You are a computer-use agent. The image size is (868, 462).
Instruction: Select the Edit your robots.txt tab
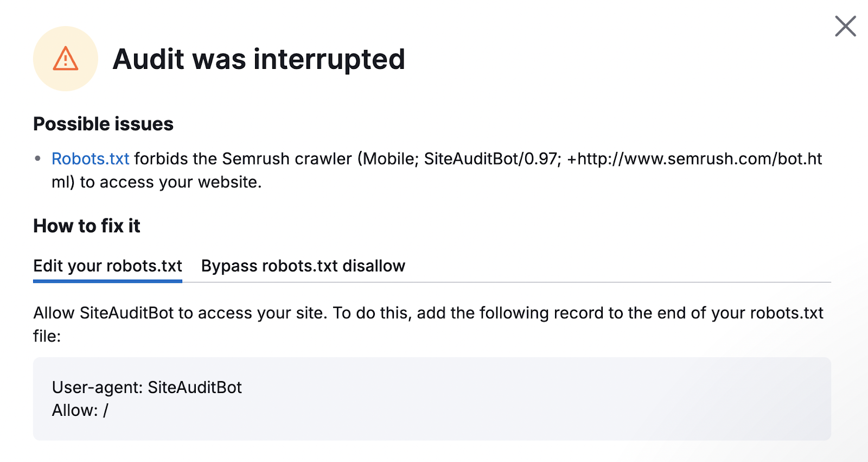(x=107, y=266)
